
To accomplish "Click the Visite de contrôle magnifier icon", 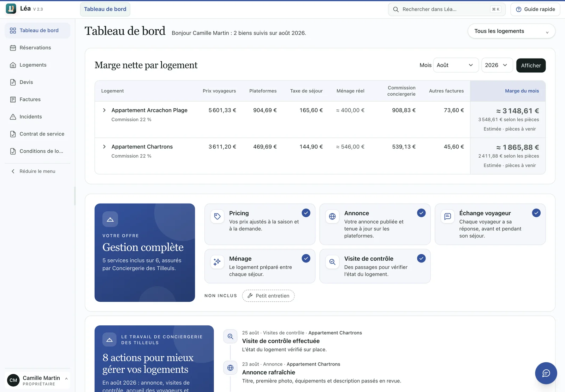I will coord(332,262).
